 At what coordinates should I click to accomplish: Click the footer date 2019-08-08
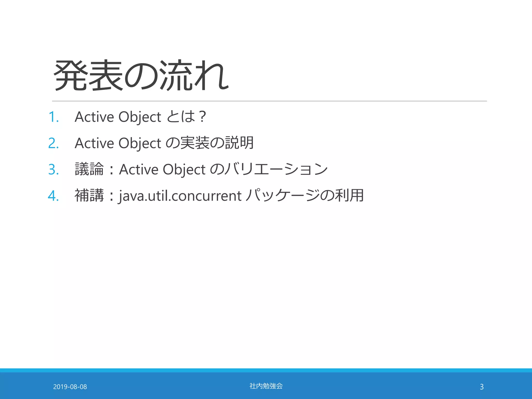click(x=70, y=387)
